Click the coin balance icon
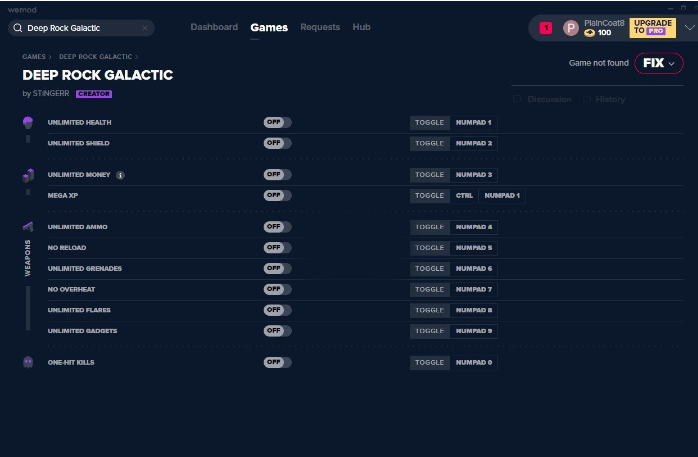Image resolution: width=698 pixels, height=457 pixels. point(589,33)
